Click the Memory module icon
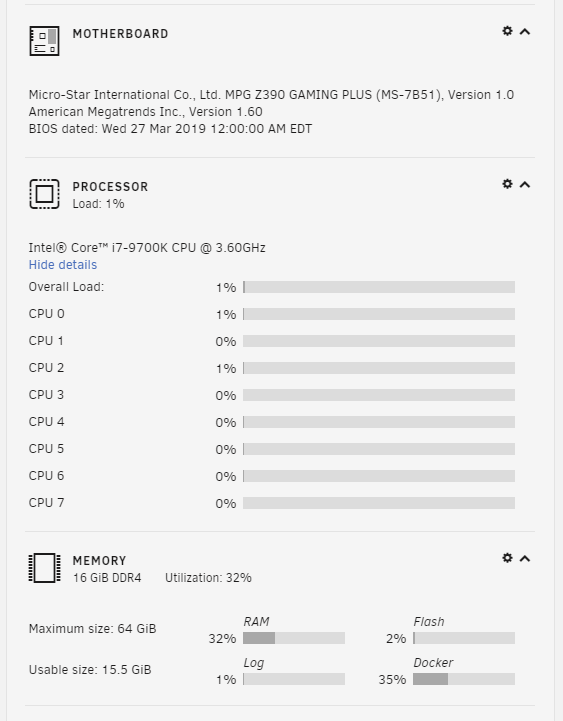Viewport: 563px width, 721px height. [x=44, y=568]
